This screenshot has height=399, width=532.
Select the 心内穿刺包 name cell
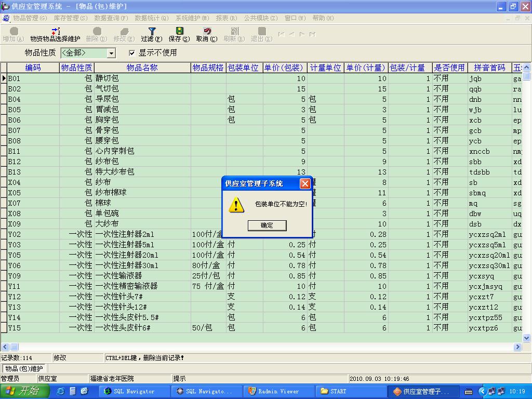coord(142,151)
